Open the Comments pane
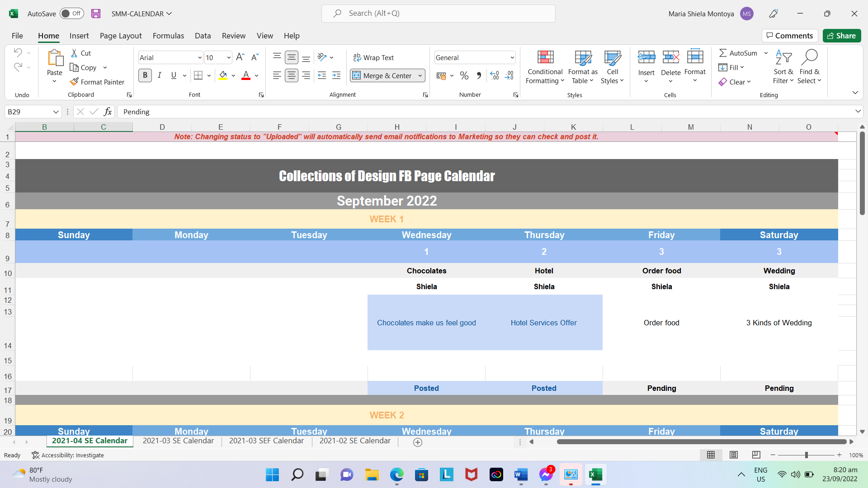The image size is (868, 488). pyautogui.click(x=790, y=36)
